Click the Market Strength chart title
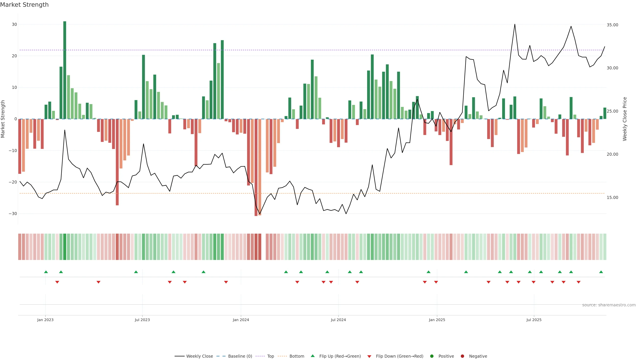This screenshot has height=362, width=644. [x=24, y=5]
